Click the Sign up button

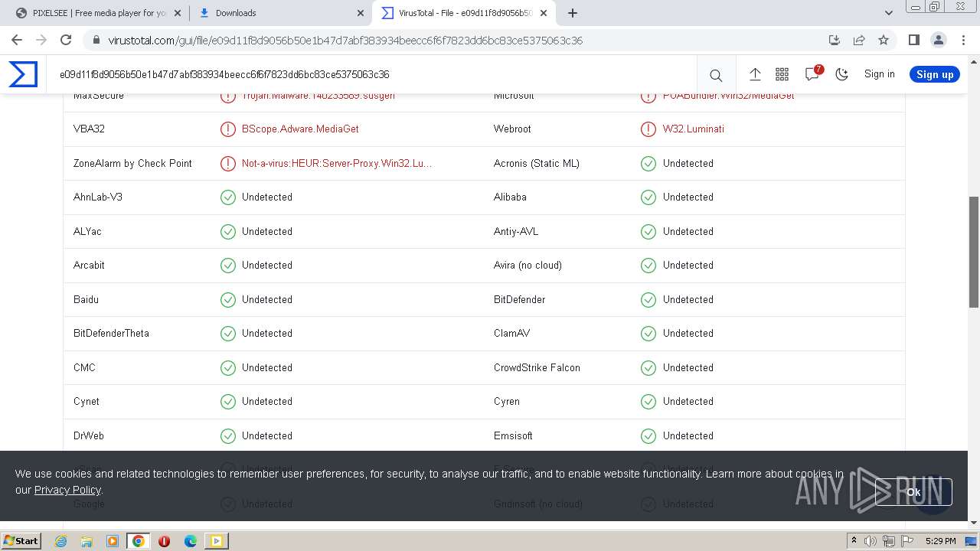(934, 74)
